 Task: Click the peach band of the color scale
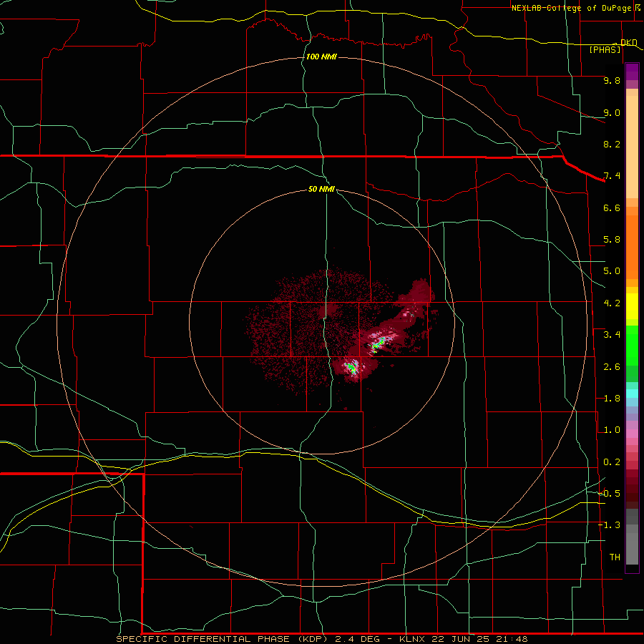pos(632,147)
